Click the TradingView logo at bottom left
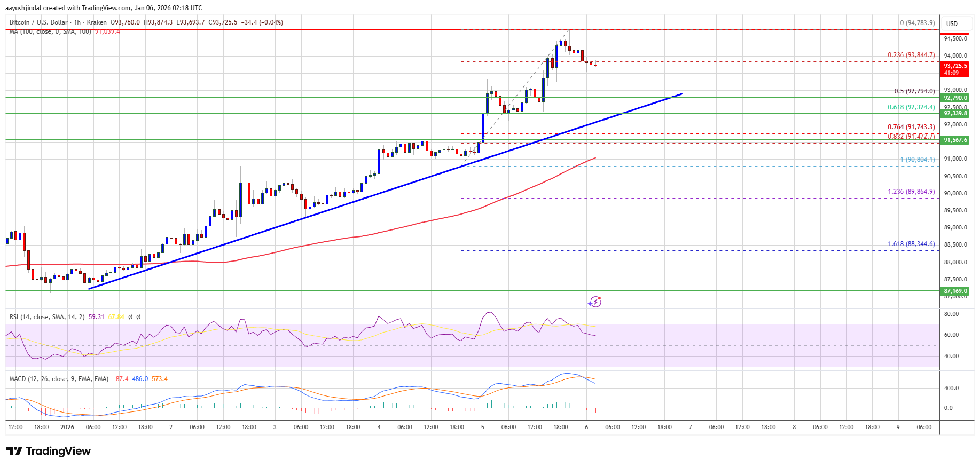 point(49,451)
